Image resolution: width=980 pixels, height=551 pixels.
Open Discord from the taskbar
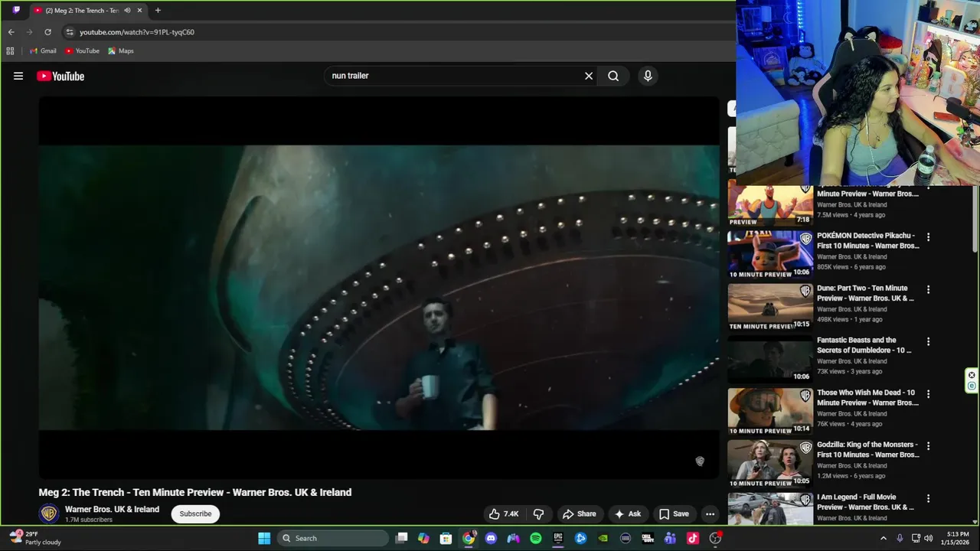tap(491, 538)
